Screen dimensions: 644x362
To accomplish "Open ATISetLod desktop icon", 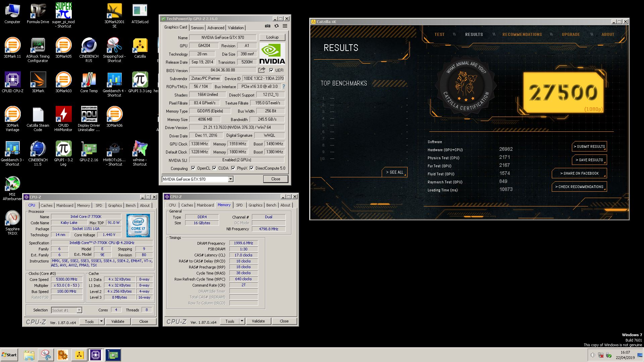I will 140,13.
